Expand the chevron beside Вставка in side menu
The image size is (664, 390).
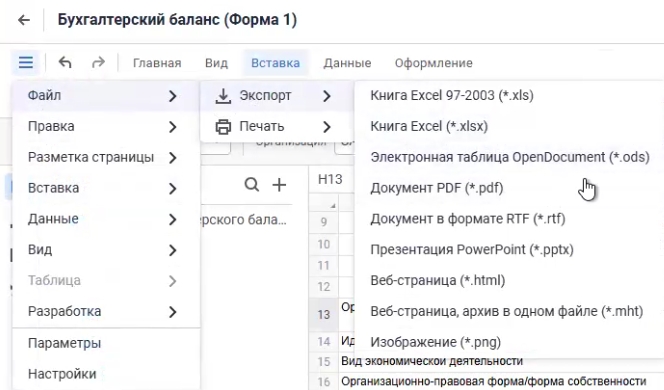tap(172, 189)
